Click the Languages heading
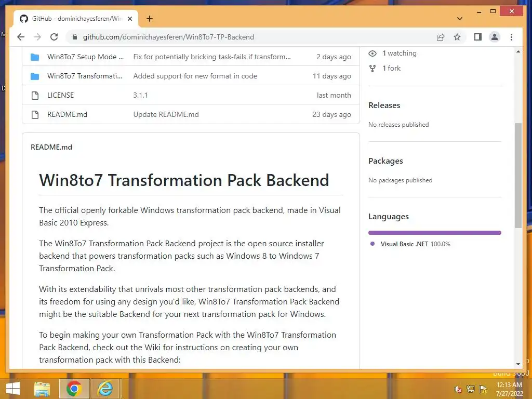532x399 pixels. [x=389, y=217]
